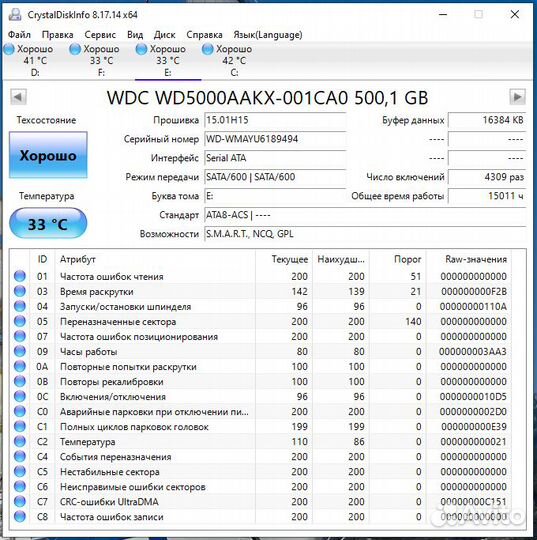Select raw value 0000000110A
This screenshot has width=537, height=540.
(473, 307)
